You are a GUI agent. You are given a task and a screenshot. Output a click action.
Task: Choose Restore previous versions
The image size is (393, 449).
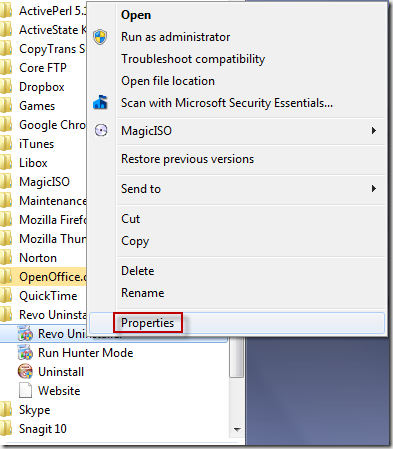tap(187, 159)
